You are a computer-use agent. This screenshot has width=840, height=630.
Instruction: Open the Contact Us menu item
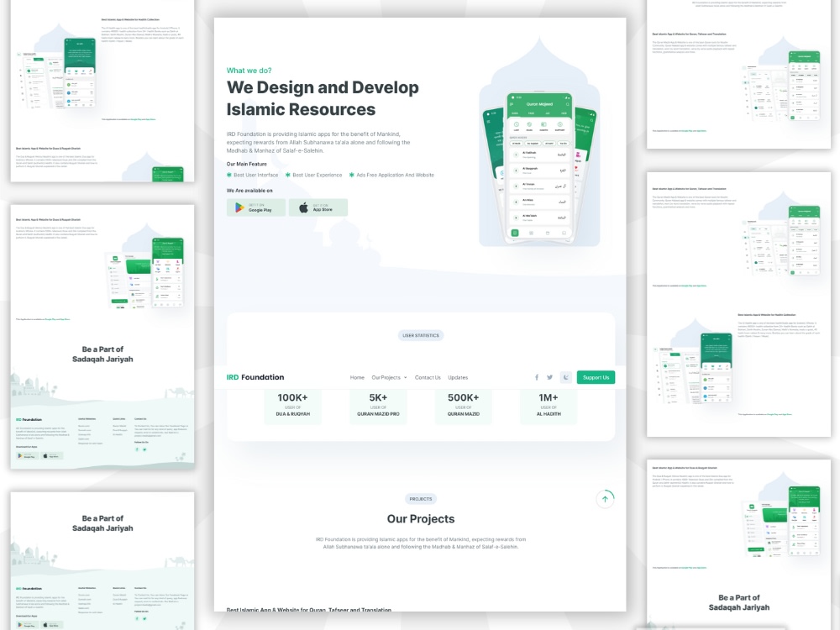(x=428, y=378)
